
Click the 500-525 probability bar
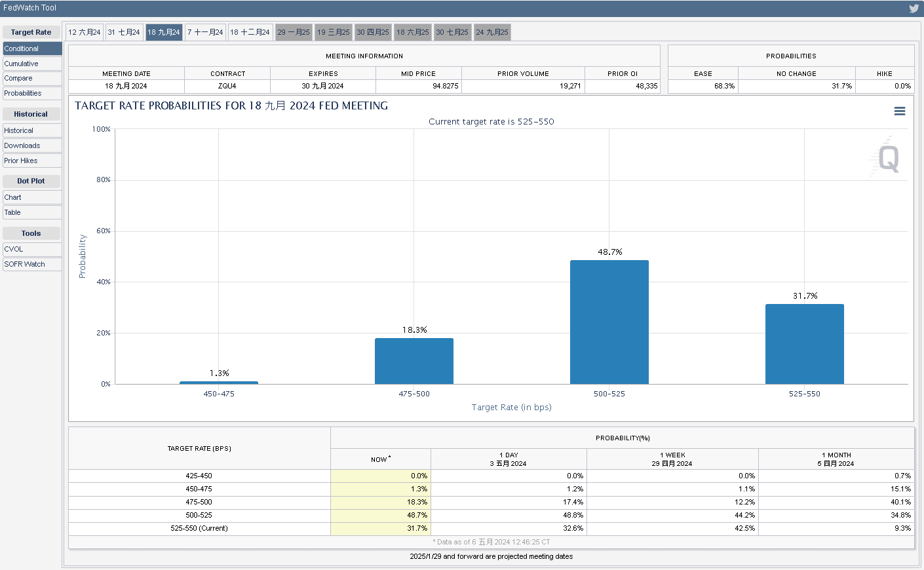pos(609,322)
